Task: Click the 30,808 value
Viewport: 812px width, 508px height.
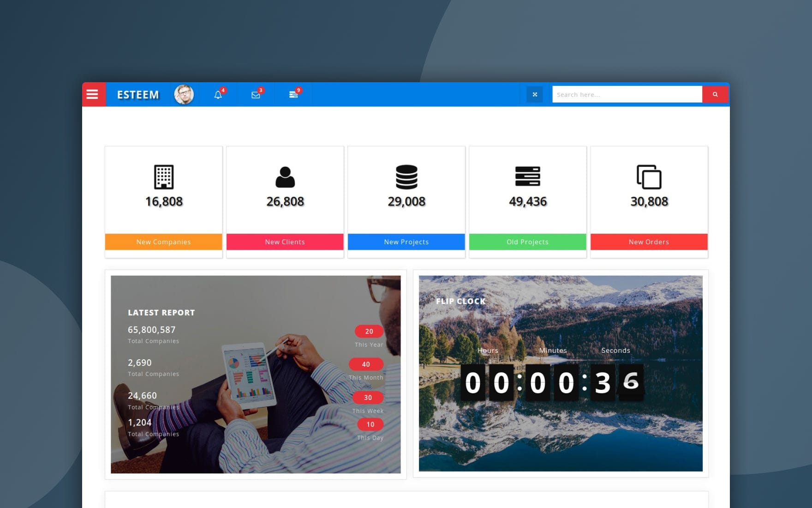Action: 649,201
